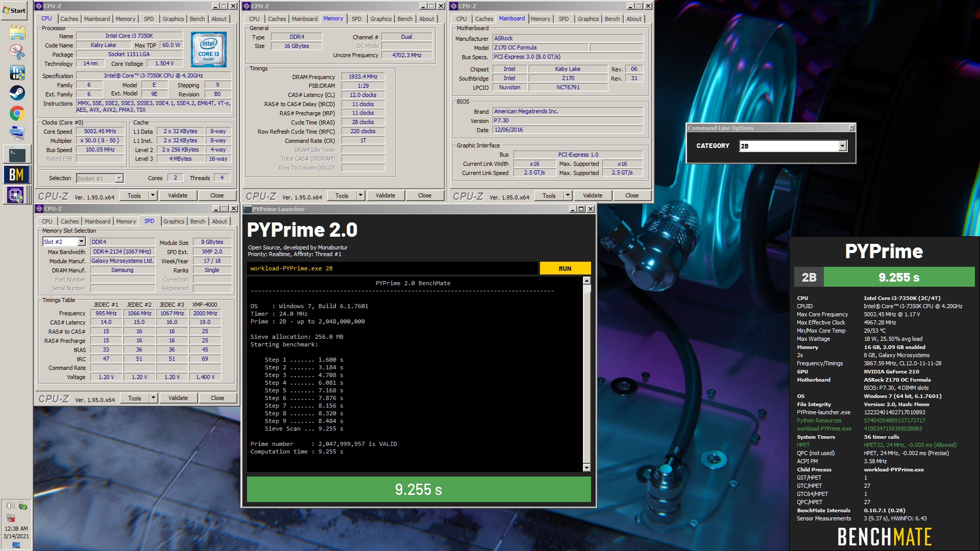
Task: Click the title icon of the CPU-Z Mainboard window
Action: click(454, 6)
